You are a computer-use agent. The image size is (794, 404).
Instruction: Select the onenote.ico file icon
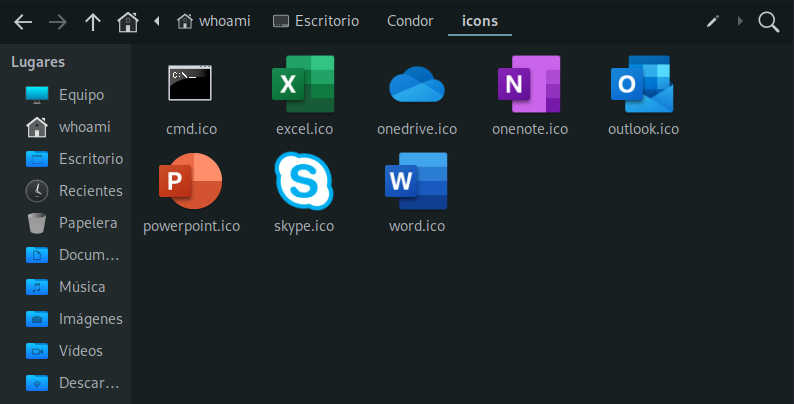click(x=529, y=84)
